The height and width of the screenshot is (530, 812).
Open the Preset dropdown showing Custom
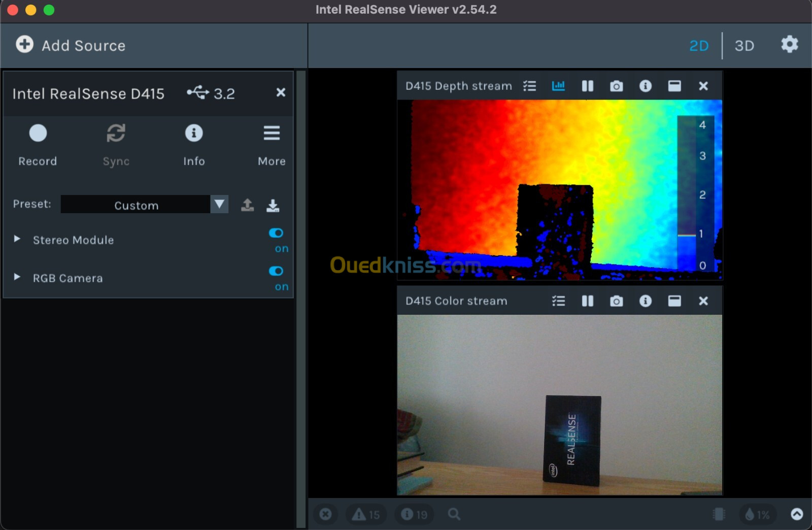(x=144, y=204)
